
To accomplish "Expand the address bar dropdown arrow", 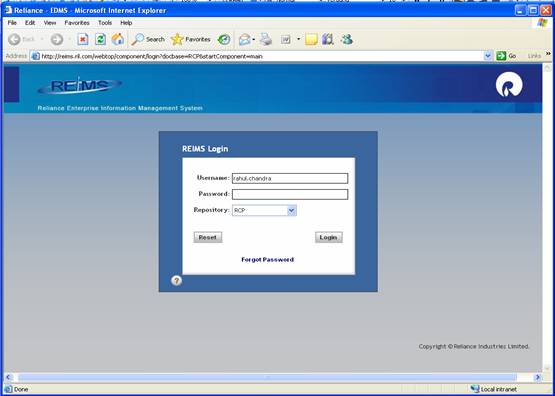I will [488, 56].
